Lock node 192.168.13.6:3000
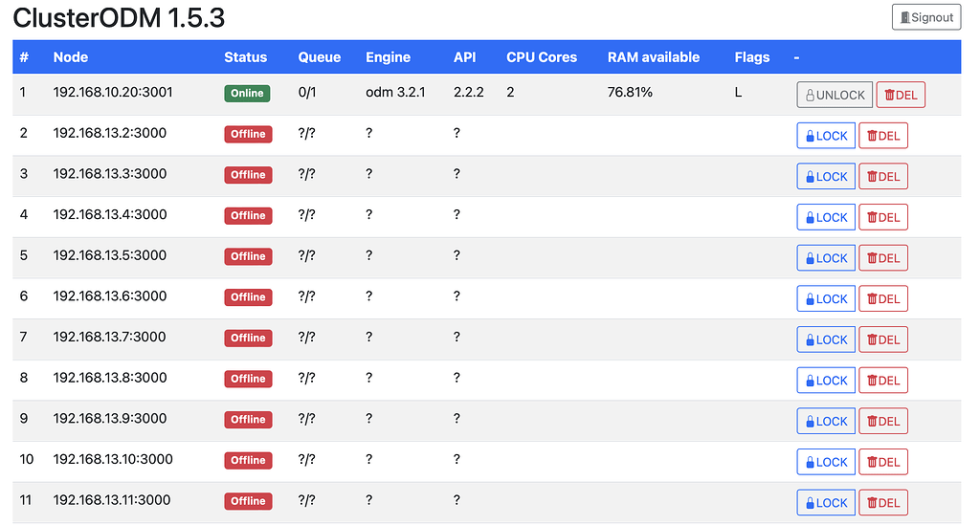Screen dimensions: 980x525 coord(826,299)
